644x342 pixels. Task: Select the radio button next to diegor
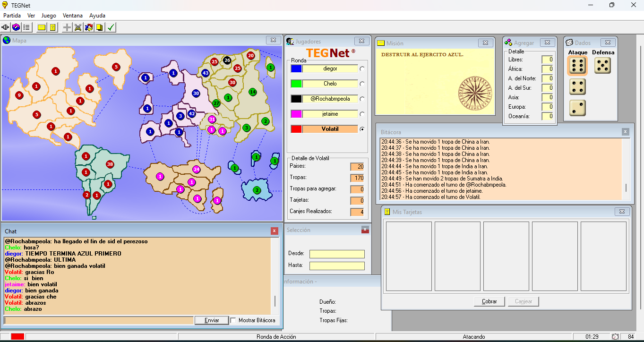[x=362, y=68]
